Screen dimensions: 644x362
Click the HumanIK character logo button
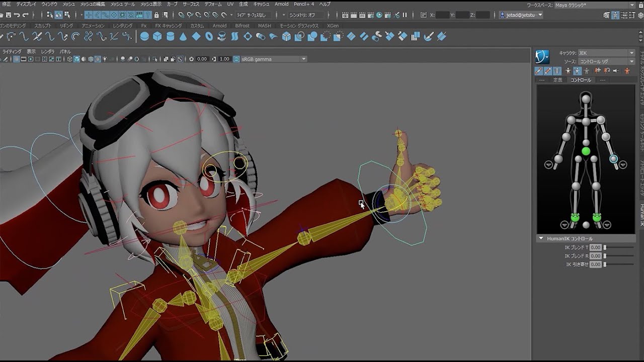click(x=542, y=56)
